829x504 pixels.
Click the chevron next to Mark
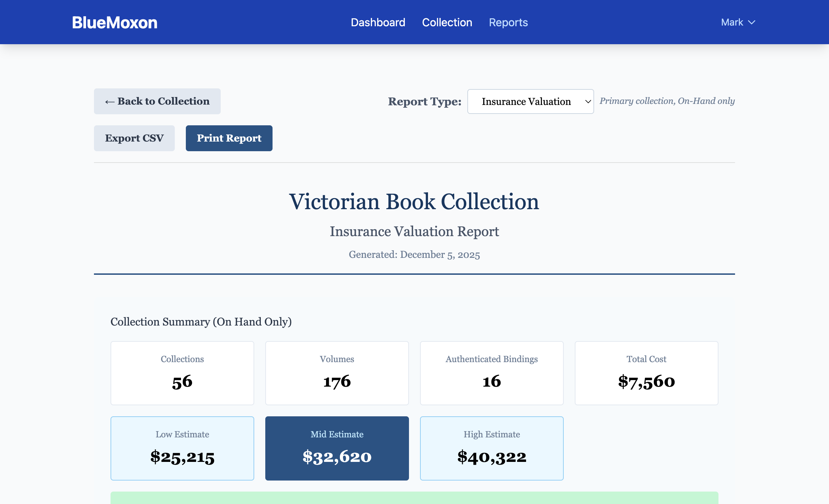click(752, 22)
